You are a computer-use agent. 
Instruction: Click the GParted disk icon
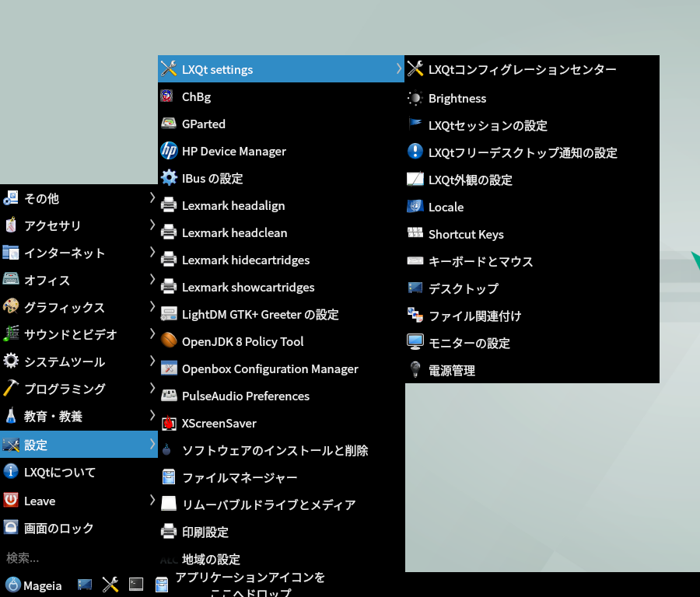tap(169, 123)
